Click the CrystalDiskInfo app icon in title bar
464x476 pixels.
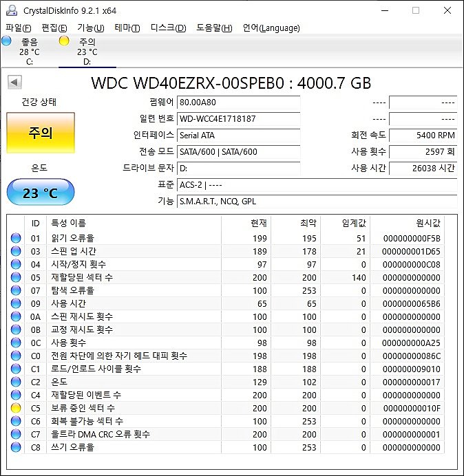(12, 10)
